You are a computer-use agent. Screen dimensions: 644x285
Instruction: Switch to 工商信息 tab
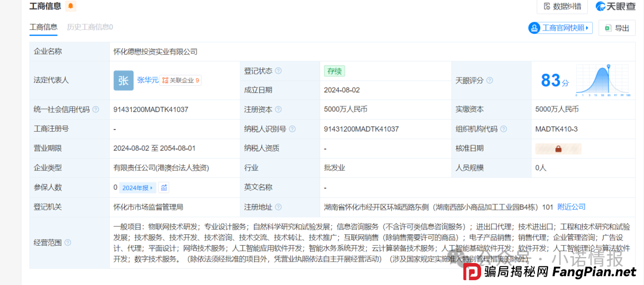44,27
